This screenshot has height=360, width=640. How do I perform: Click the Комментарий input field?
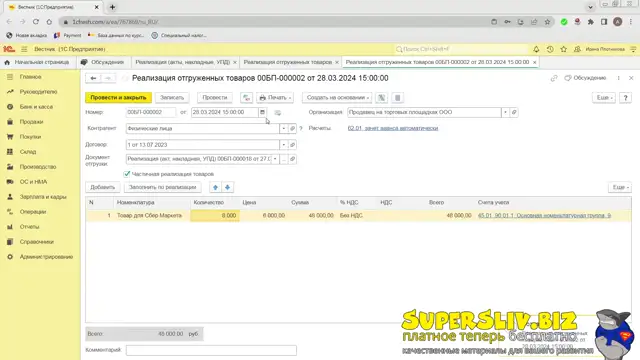[x=211, y=350]
